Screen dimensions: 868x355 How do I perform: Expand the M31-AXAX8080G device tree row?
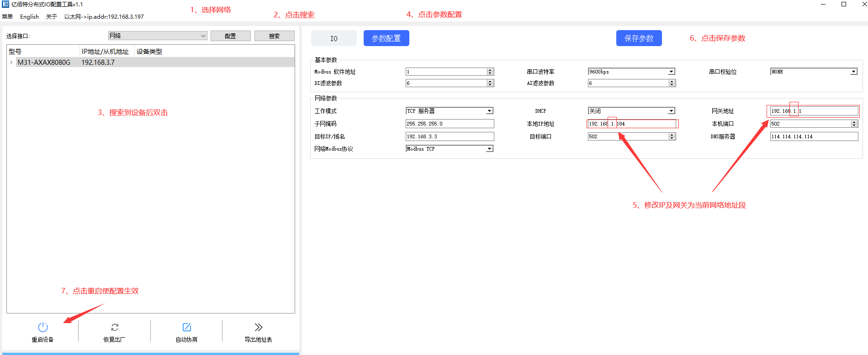click(11, 63)
